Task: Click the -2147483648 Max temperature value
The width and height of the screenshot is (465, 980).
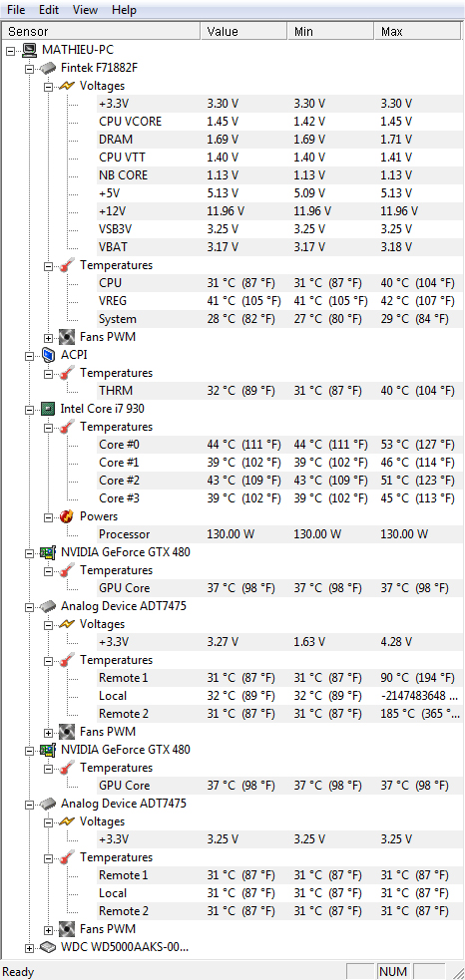Action: coord(419,696)
